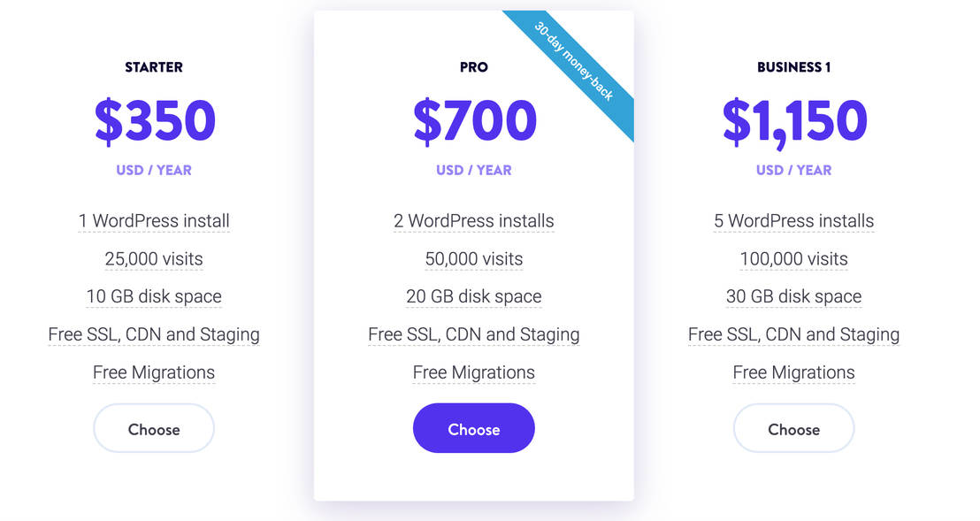
Task: Open Free SSL, CDN and Staging under Pro
Action: [473, 334]
